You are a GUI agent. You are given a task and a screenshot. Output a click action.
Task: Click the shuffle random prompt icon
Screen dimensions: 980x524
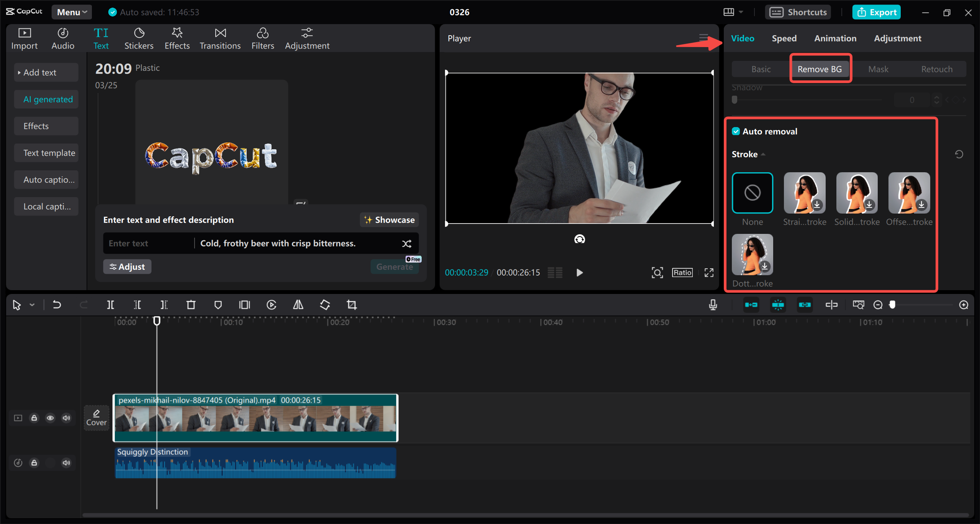[407, 243]
